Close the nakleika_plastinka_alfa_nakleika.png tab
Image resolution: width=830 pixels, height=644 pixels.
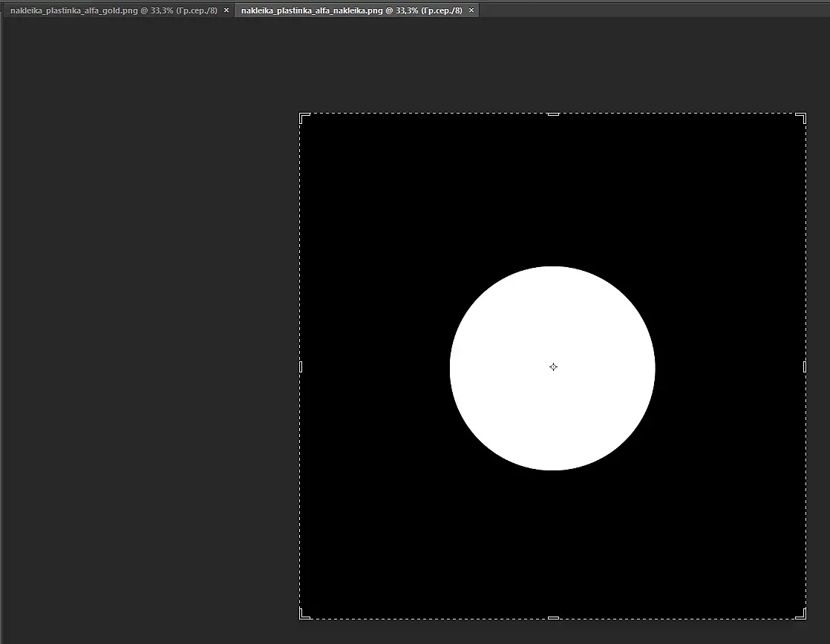(x=471, y=10)
